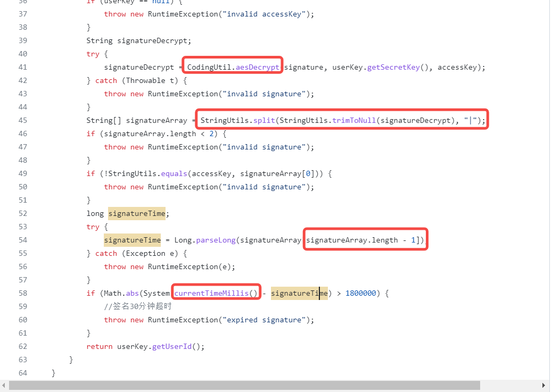Select the highlighted signatureTime on line 52
This screenshot has width=552, height=392.
136,213
